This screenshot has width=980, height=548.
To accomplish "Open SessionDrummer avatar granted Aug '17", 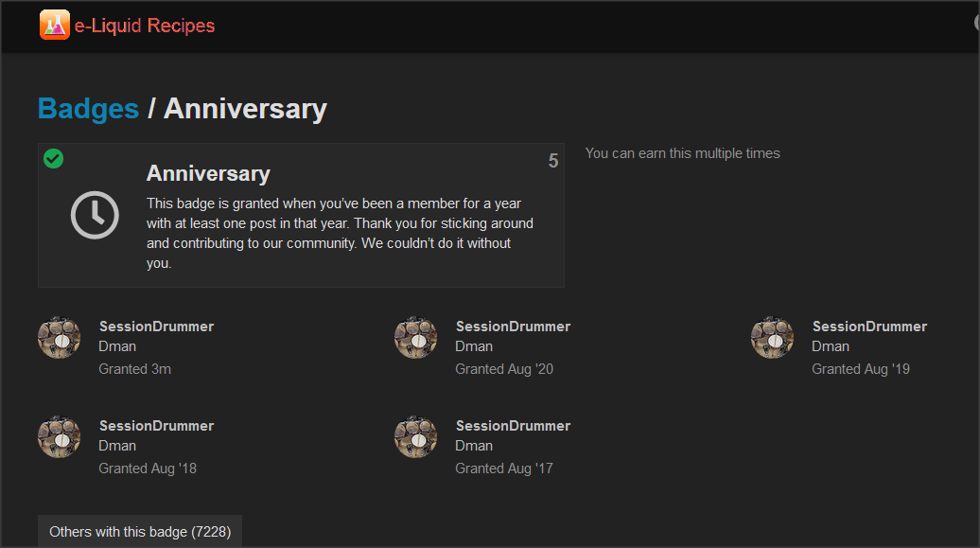I will pyautogui.click(x=415, y=437).
